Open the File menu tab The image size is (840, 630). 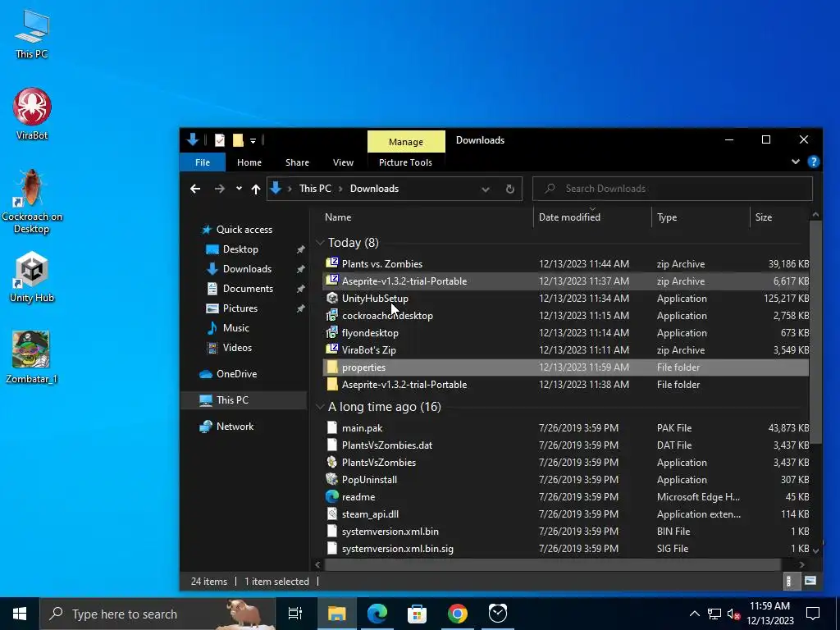coord(203,162)
